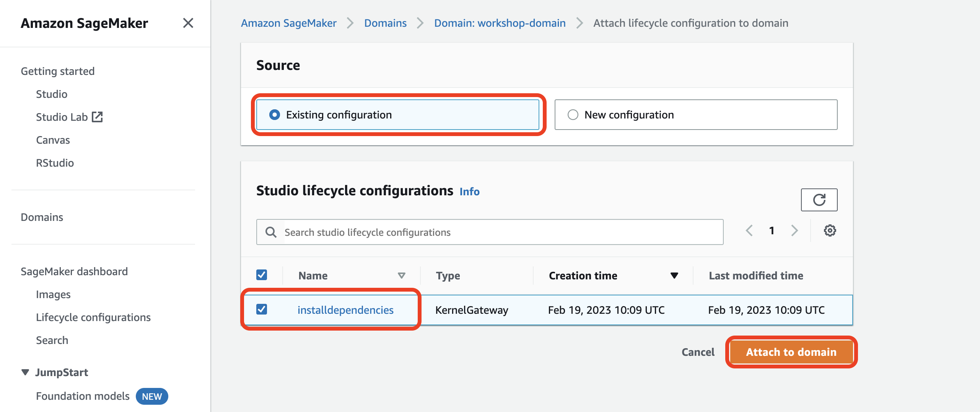
Task: Navigate to Domains breadcrumb link
Action: coord(385,23)
